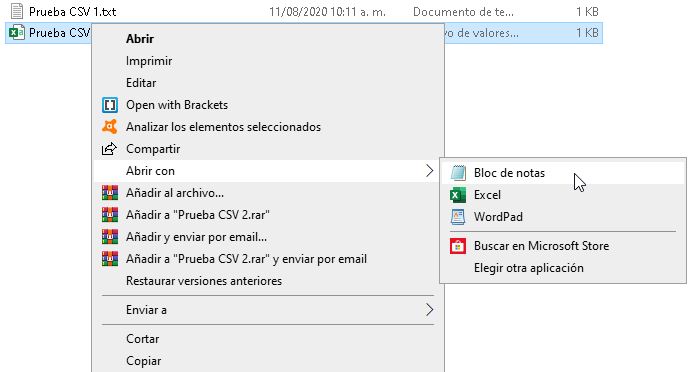Click the Excel CSV file icon in the list

click(x=17, y=33)
